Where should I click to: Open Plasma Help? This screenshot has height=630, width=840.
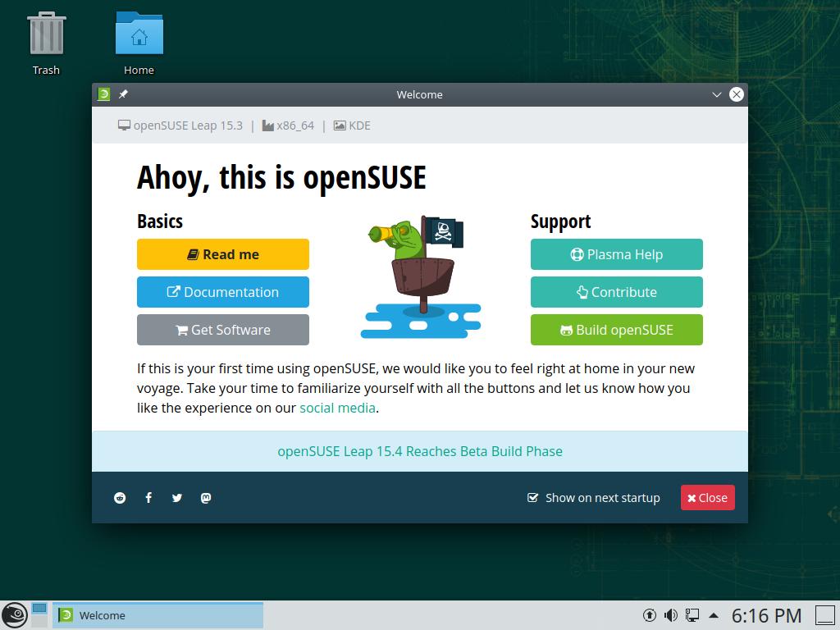pos(617,254)
